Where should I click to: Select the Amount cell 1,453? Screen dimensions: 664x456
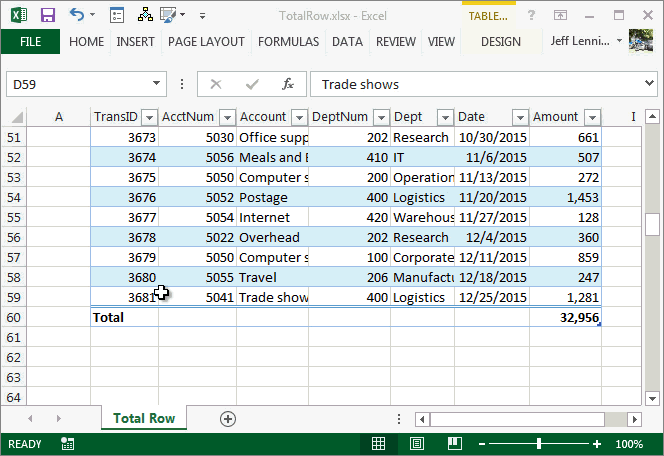point(565,198)
